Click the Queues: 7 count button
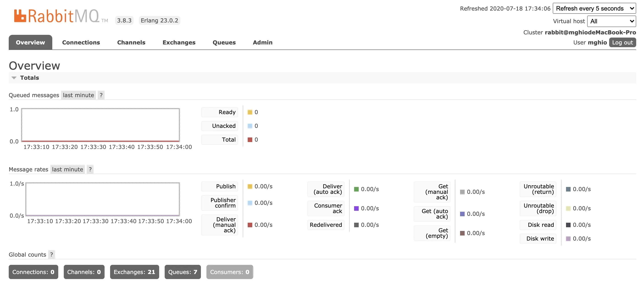Screen dimensions: 644x285 point(183,272)
